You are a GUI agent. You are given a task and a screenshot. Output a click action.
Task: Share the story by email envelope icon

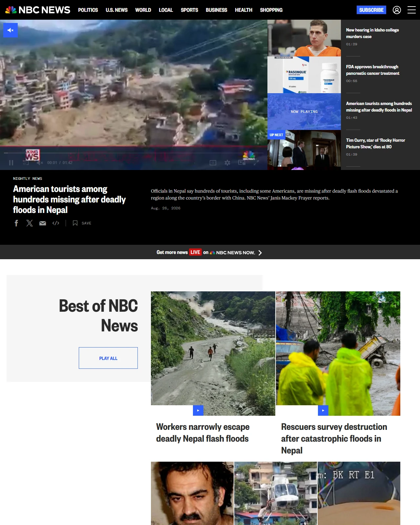43,223
